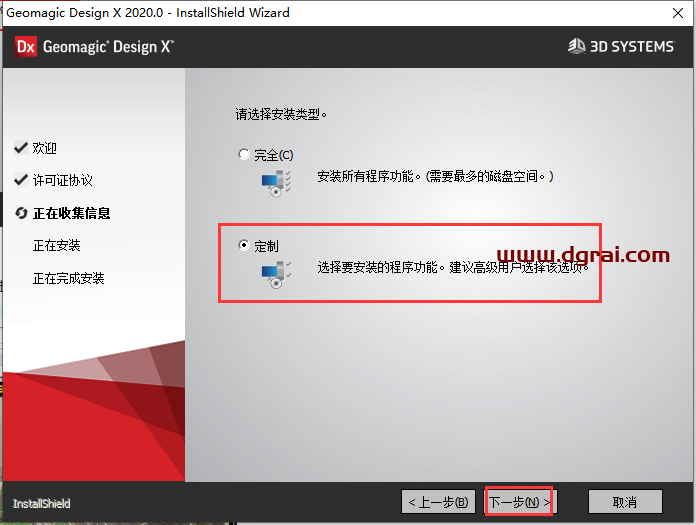696x525 pixels.
Task: Select the 完全(C) complete install radio button
Action: (x=244, y=154)
